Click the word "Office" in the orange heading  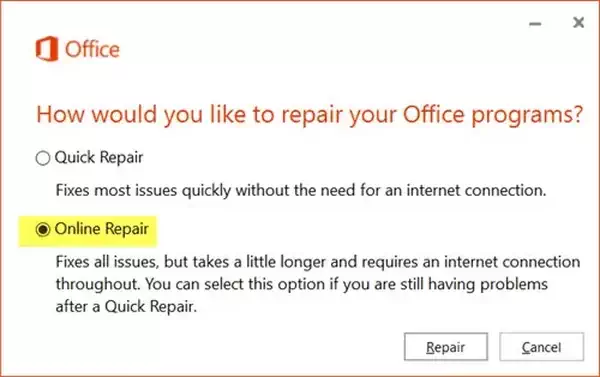tap(434, 114)
